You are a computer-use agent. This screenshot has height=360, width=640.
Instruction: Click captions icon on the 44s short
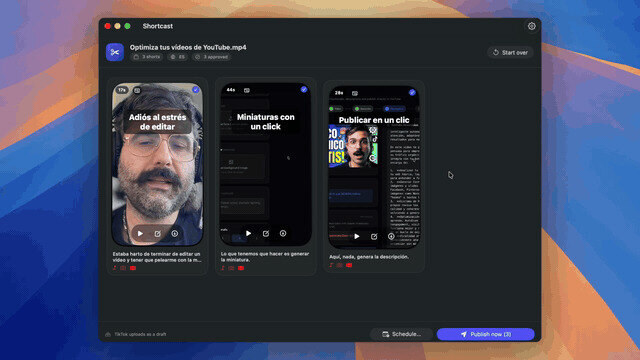click(x=247, y=90)
